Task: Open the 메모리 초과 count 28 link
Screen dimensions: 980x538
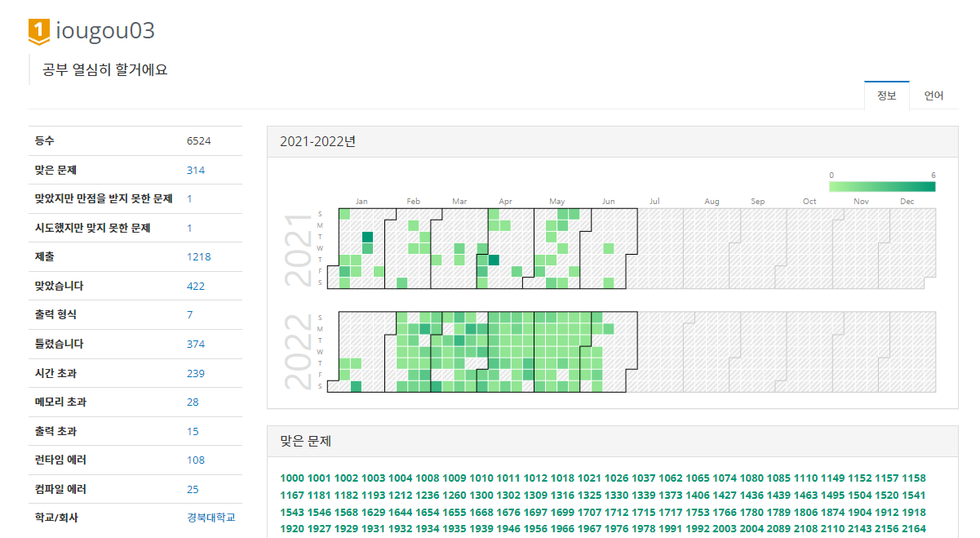Action: click(x=193, y=402)
